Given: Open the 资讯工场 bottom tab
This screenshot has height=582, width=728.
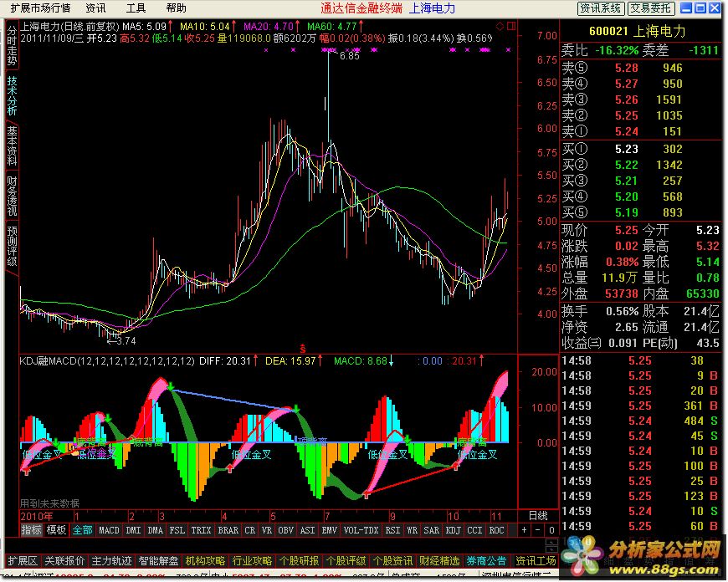Looking at the screenshot, I should (536, 561).
